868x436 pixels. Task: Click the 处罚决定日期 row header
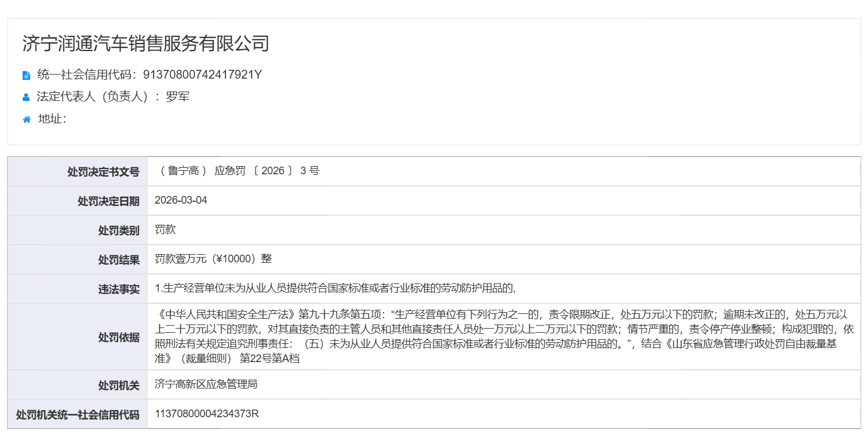(x=109, y=201)
